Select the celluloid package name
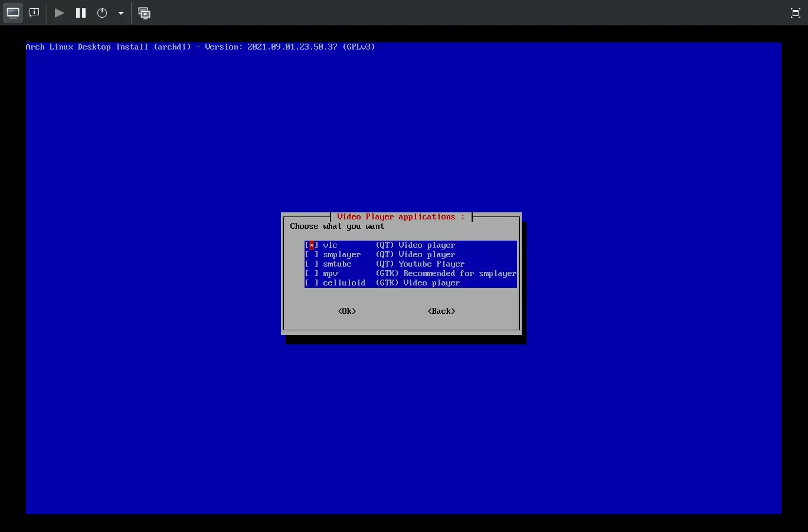This screenshot has height=532, width=808. pos(344,283)
